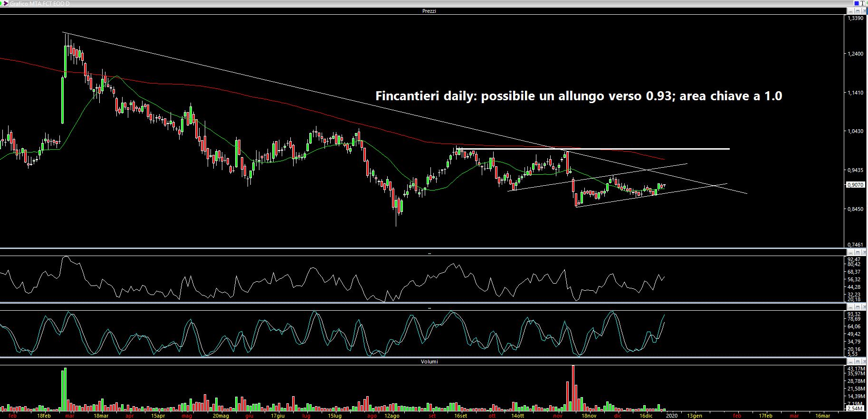
Task: Minimize the Prezzi price panel
Action: [x=850, y=11]
